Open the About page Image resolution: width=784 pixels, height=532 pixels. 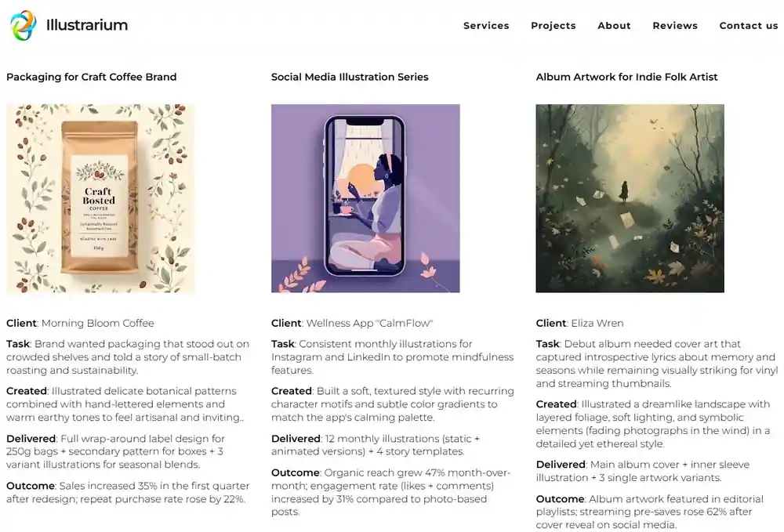point(614,25)
